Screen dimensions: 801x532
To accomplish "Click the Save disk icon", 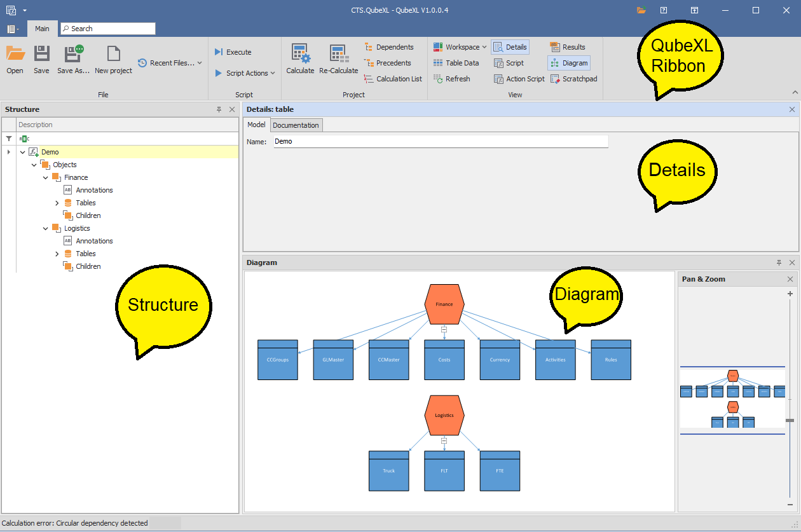I will click(x=41, y=54).
